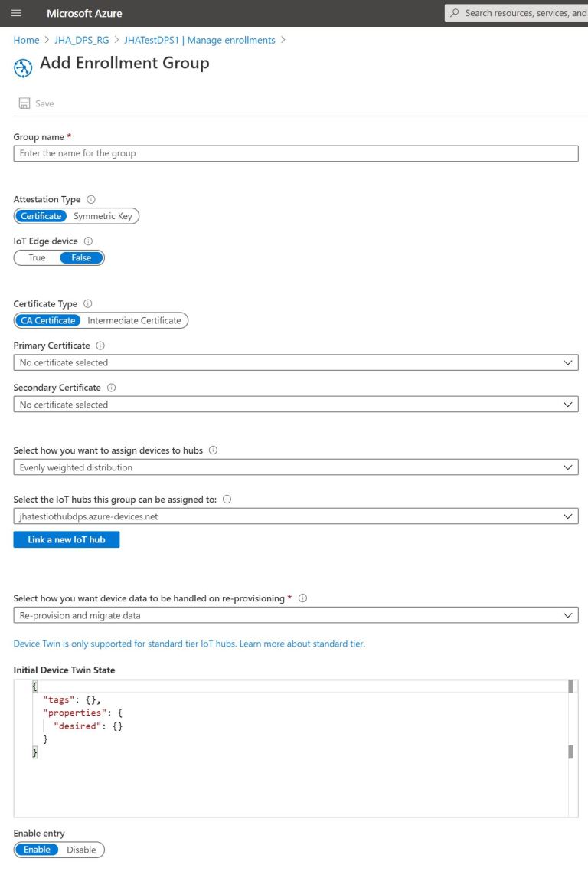This screenshot has width=588, height=878.
Task: Click the hamburger menu icon
Action: coord(16,13)
